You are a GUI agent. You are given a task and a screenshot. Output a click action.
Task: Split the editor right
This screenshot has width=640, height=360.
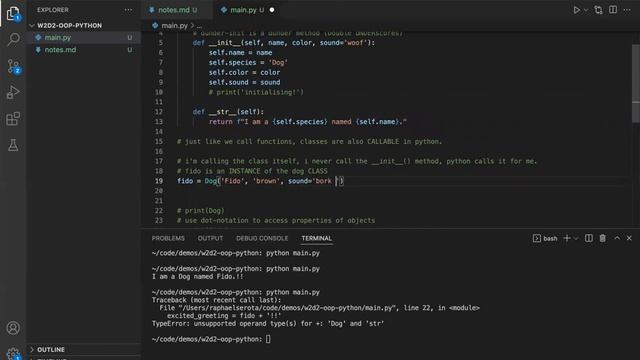tap(613, 10)
